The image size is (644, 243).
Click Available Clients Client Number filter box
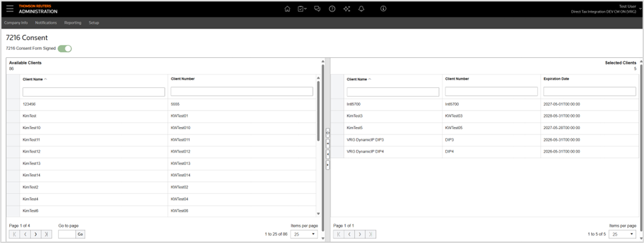[242, 91]
